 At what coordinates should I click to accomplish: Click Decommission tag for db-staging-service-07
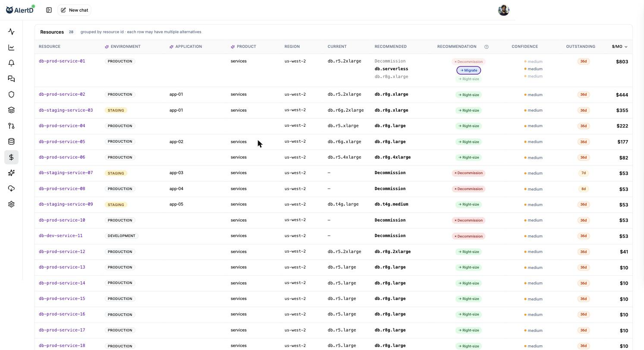click(x=468, y=173)
